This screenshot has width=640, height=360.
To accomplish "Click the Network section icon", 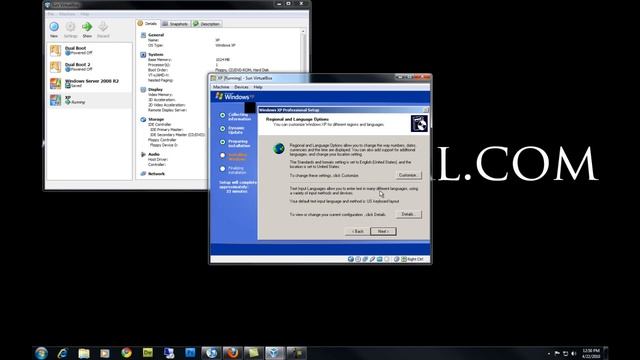I will (143, 173).
